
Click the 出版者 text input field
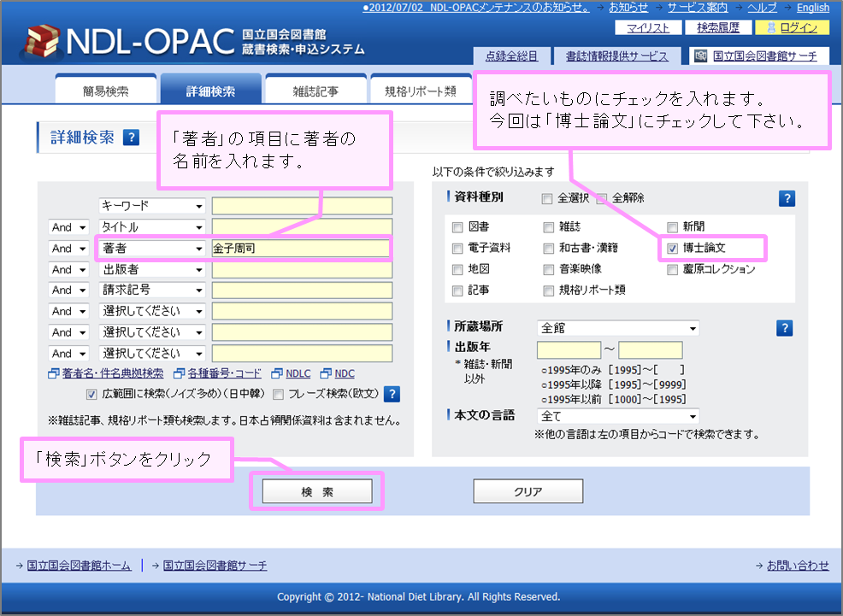[x=302, y=269]
